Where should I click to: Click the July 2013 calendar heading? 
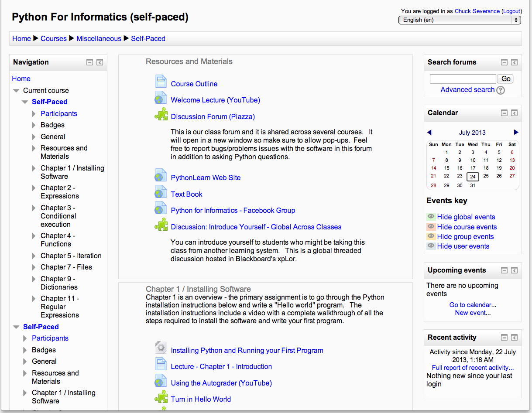click(x=472, y=133)
